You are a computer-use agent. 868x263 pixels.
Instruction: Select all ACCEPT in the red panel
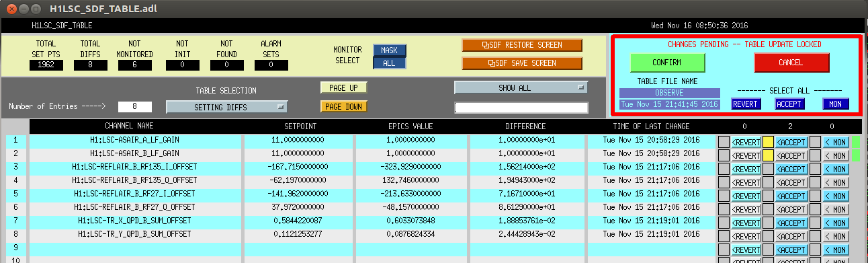pos(789,104)
